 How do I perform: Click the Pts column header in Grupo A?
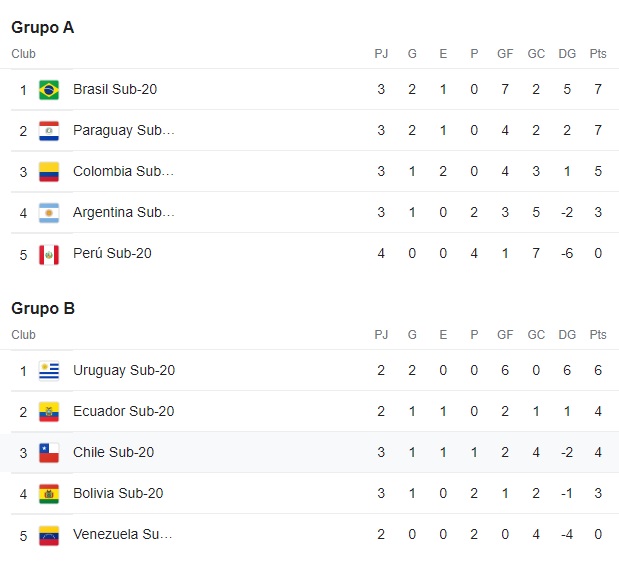(x=598, y=54)
